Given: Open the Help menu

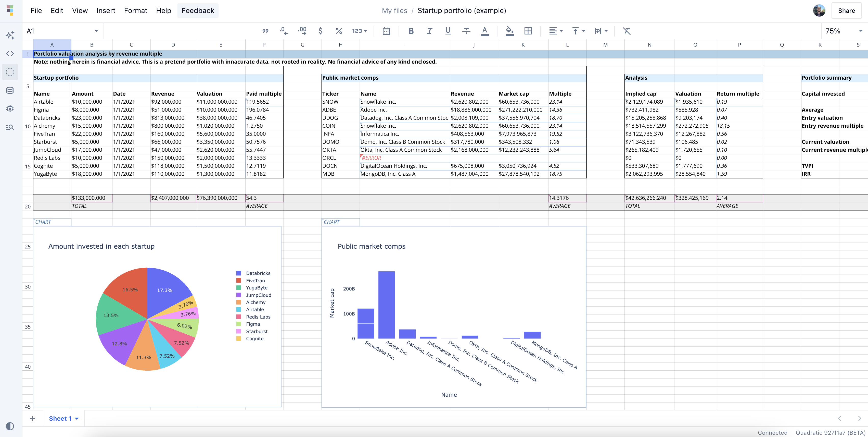Looking at the screenshot, I should tap(163, 10).
